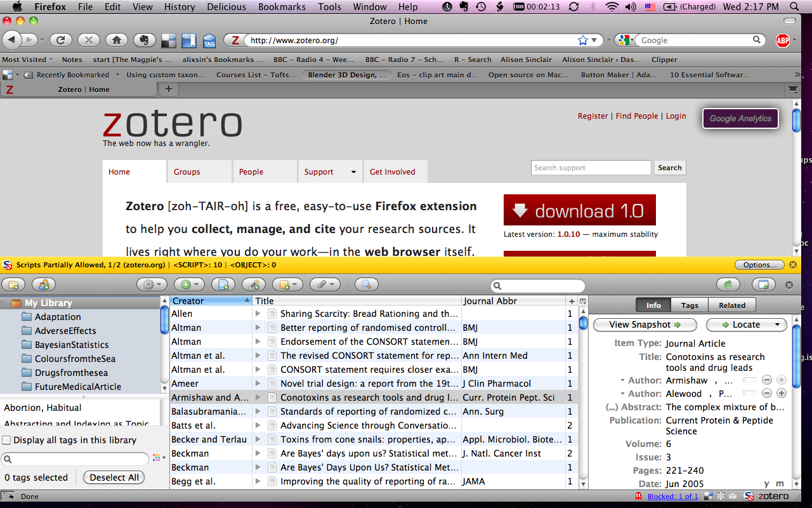Click the Zotero sync green arrow icon
The image size is (812, 508).
[728, 285]
